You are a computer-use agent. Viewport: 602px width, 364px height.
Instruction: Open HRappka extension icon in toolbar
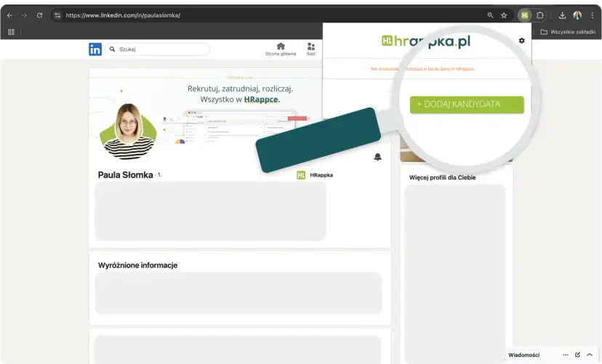(525, 15)
